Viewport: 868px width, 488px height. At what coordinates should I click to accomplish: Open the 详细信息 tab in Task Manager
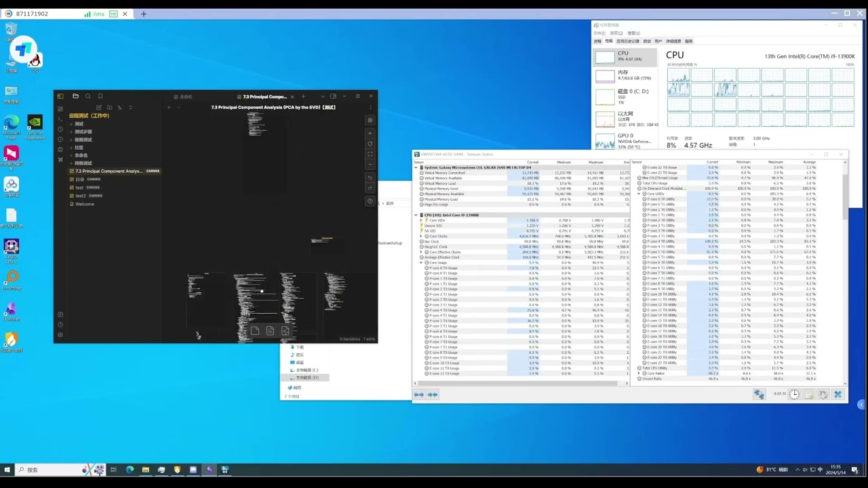pyautogui.click(x=673, y=41)
